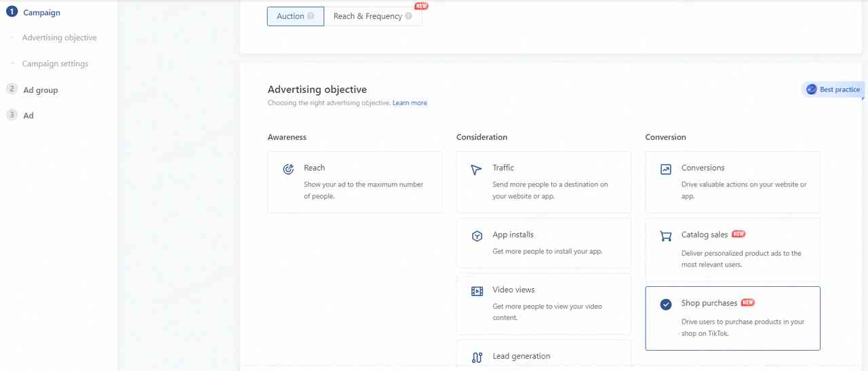Click the Best practice badge icon

tap(811, 90)
